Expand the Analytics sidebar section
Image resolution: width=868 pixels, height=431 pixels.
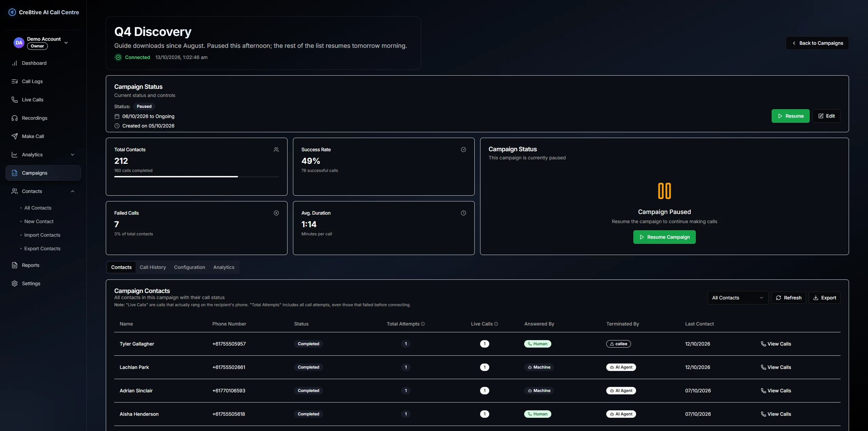43,155
